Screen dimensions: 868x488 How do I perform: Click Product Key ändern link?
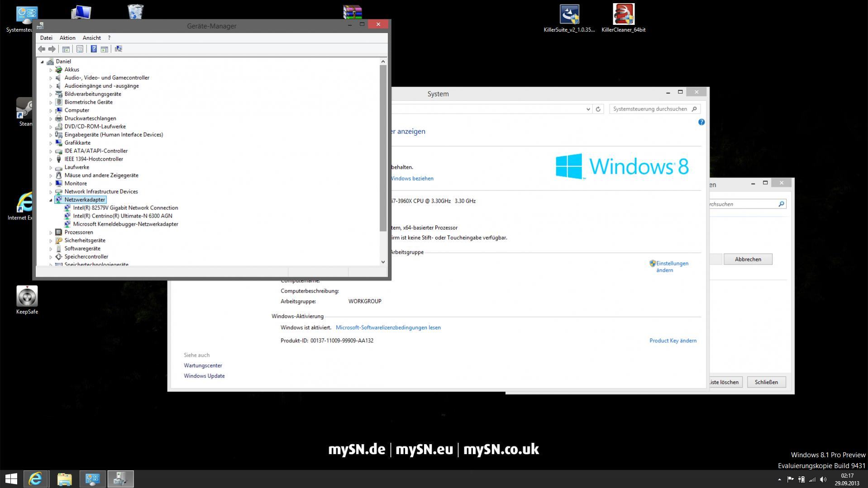click(673, 341)
